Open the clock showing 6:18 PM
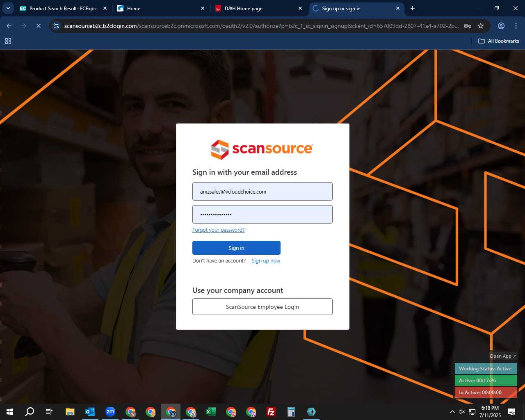The image size is (525, 420). click(490, 412)
